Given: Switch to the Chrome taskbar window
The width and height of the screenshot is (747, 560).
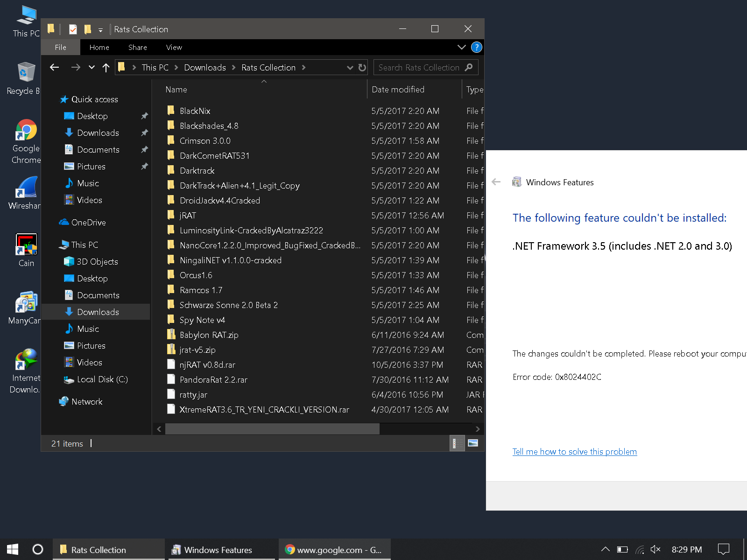Looking at the screenshot, I should [335, 550].
